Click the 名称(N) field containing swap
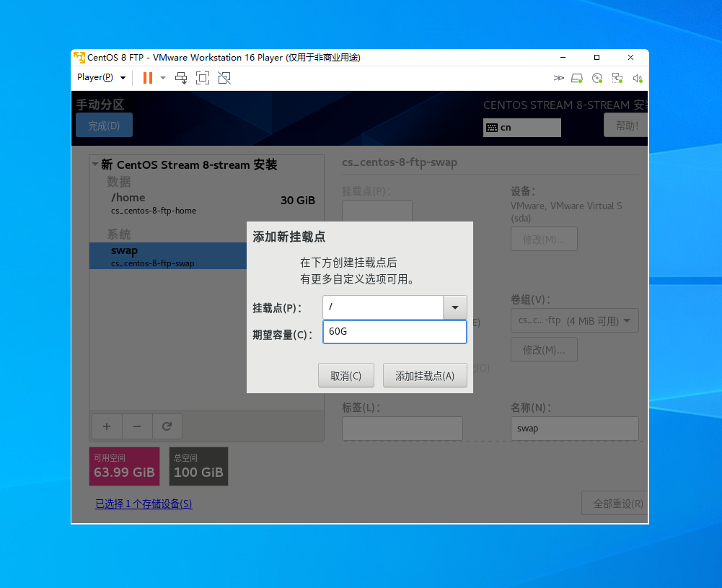The width and height of the screenshot is (722, 588). tap(574, 429)
